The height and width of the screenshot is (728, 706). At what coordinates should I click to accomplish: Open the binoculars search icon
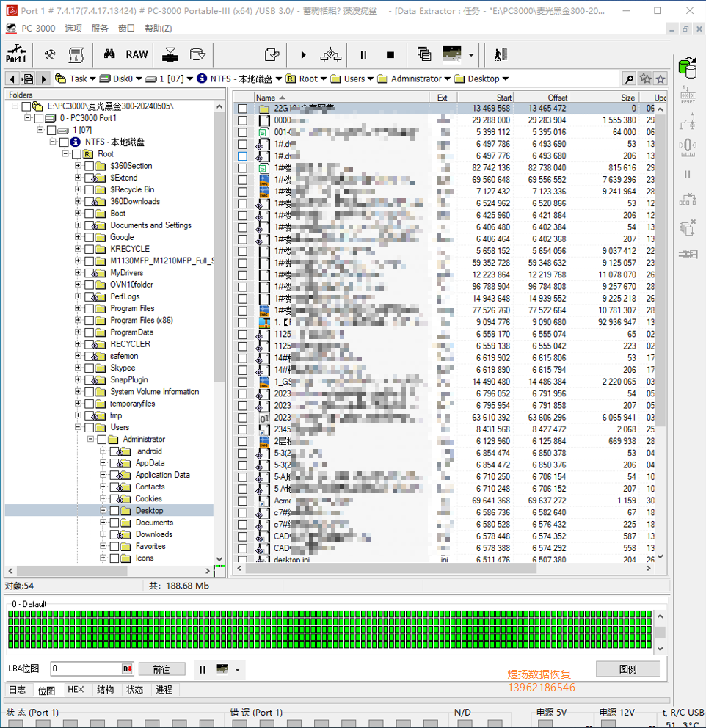pos(109,54)
